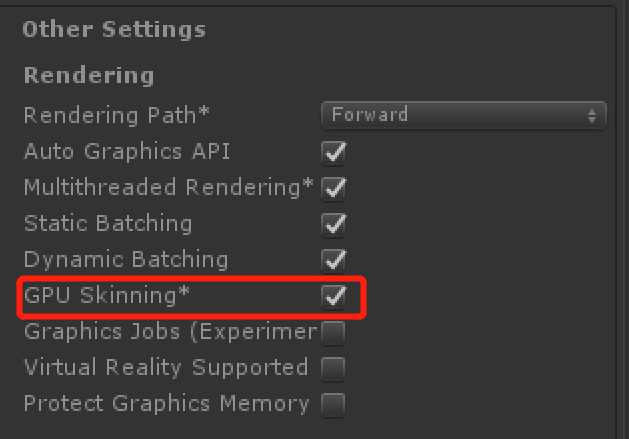Enable the Protect Graphics Memory checkbox
The image size is (629, 439).
click(x=334, y=404)
